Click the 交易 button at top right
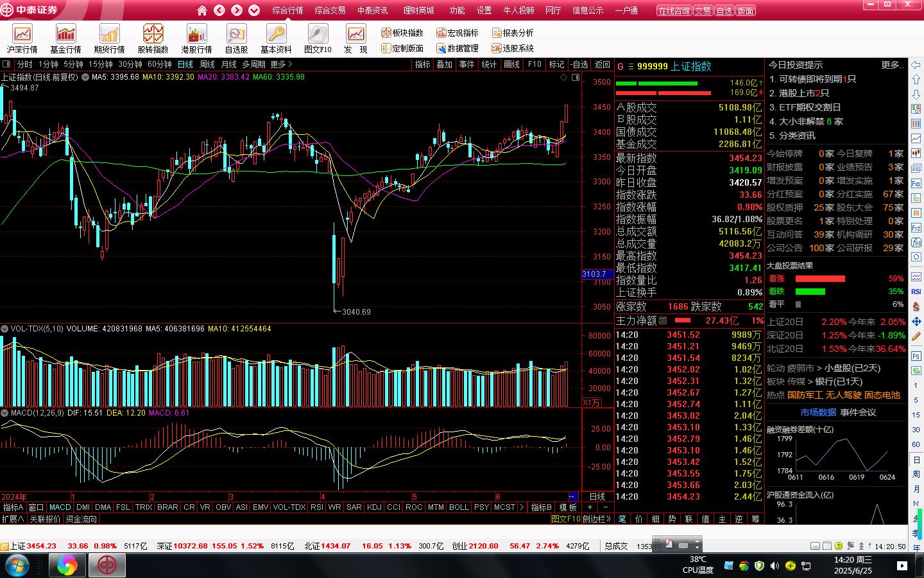Screen dimensions: 924x578 [703, 11]
